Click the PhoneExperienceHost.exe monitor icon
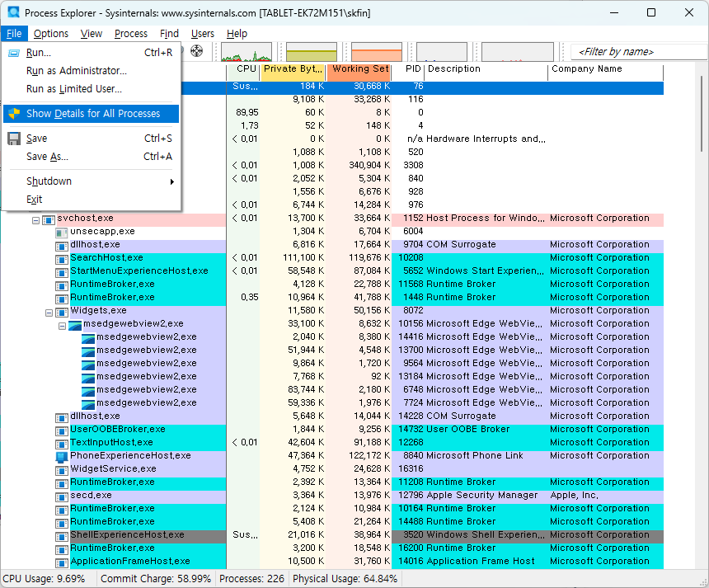The height and width of the screenshot is (588, 709). pyautogui.click(x=62, y=457)
